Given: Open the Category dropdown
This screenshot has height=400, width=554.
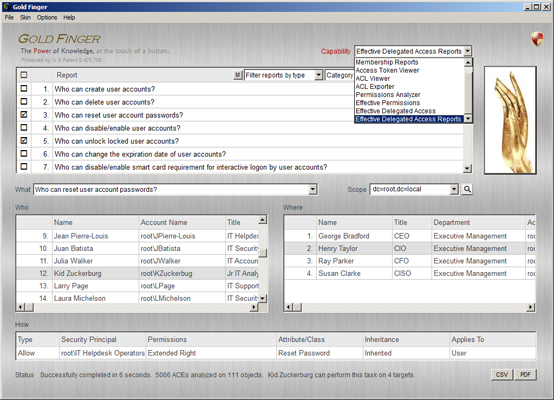Looking at the screenshot, I should [339, 75].
